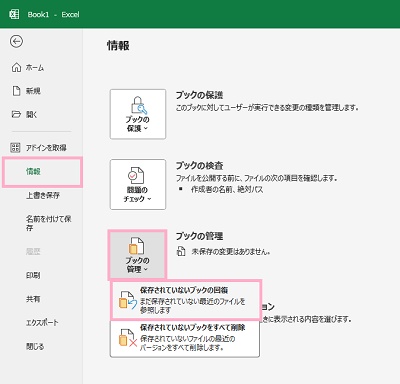Click the delete workbooks icon with red X
This screenshot has width=400, height=384.
pyautogui.click(x=128, y=338)
